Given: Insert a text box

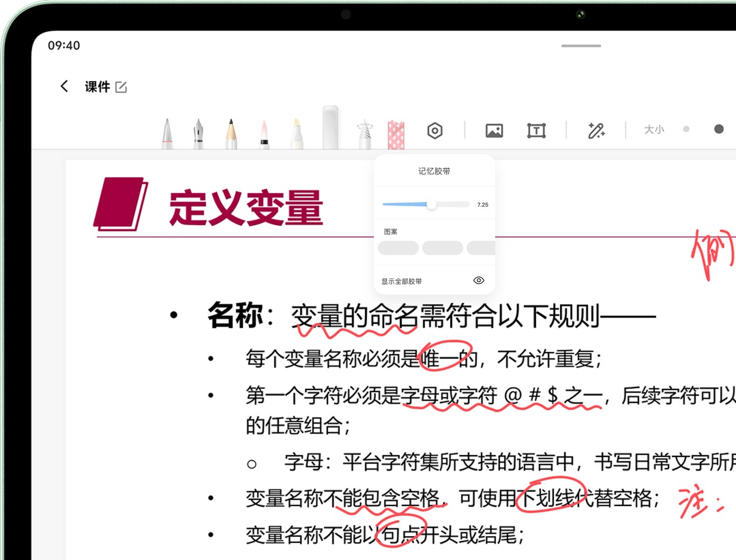Looking at the screenshot, I should (x=537, y=130).
